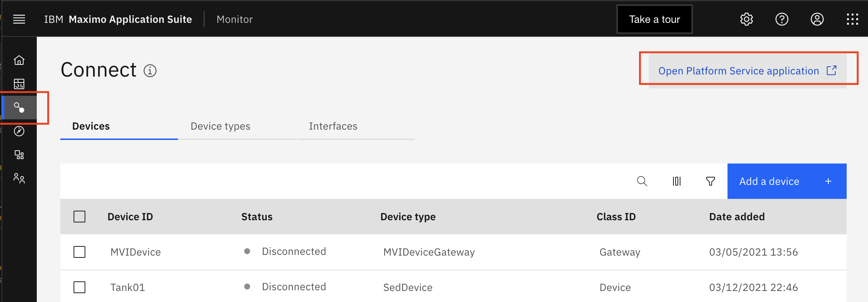Screen dimensions: 868x302
Task: Click the Take a tour button
Action: (x=655, y=19)
